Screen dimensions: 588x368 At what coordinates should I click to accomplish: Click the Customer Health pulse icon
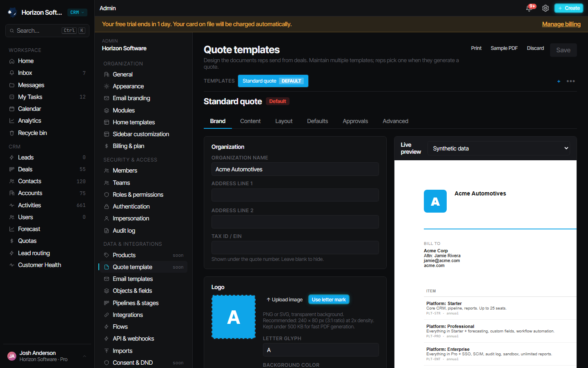(x=12, y=265)
